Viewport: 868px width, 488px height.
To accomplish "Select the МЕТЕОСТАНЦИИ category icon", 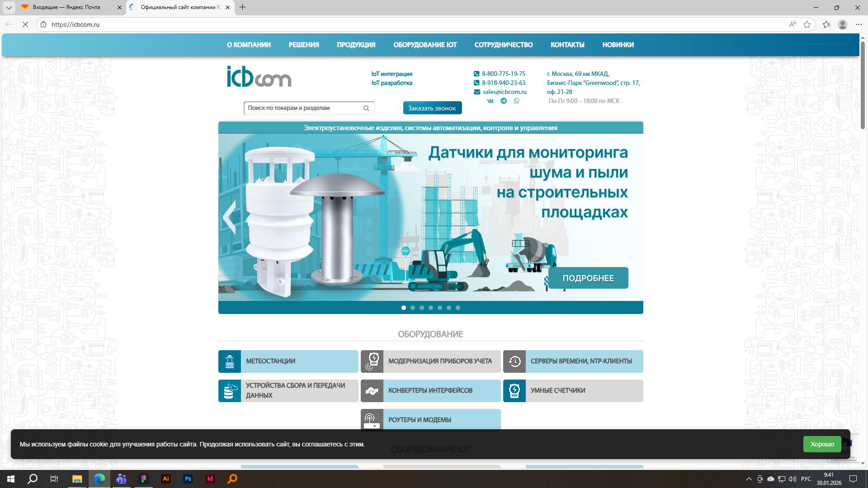I will pyautogui.click(x=230, y=361).
